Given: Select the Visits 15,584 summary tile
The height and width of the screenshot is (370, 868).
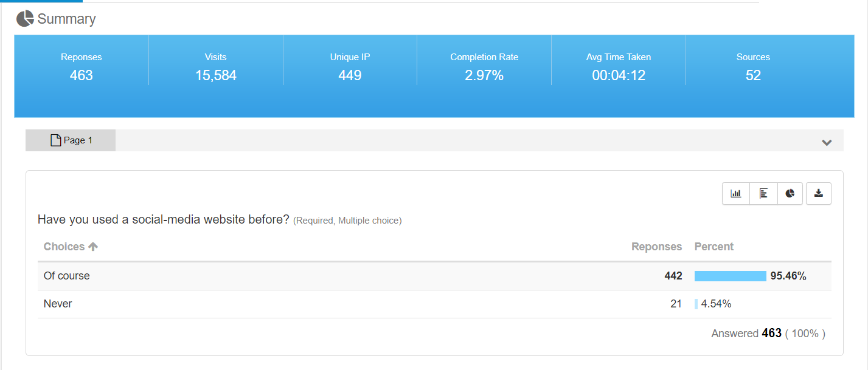Looking at the screenshot, I should click(216, 67).
